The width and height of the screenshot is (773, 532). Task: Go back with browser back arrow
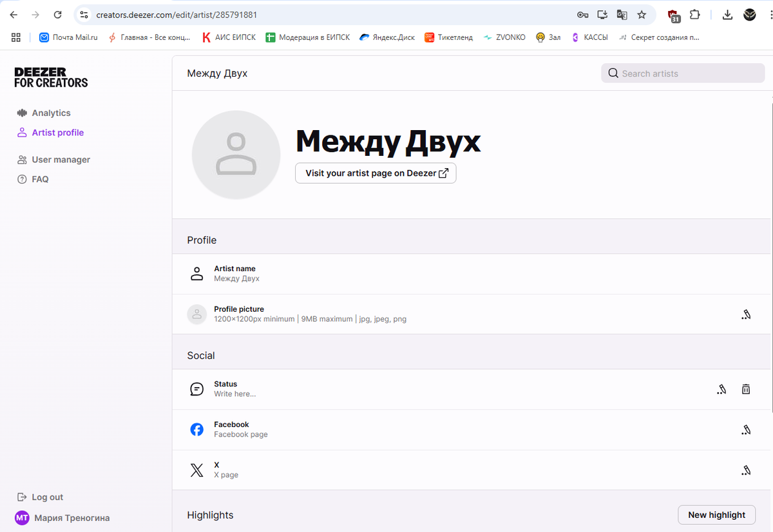14,14
